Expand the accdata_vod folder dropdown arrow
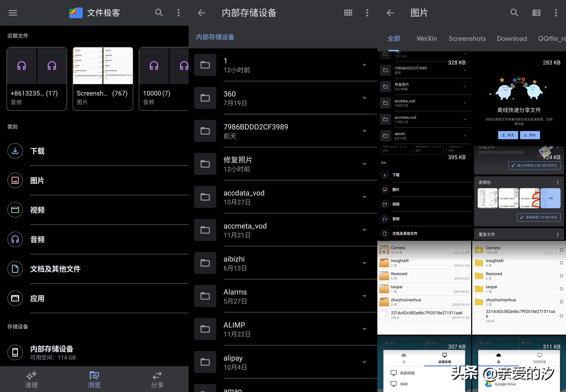This screenshot has height=392, width=566. (364, 197)
